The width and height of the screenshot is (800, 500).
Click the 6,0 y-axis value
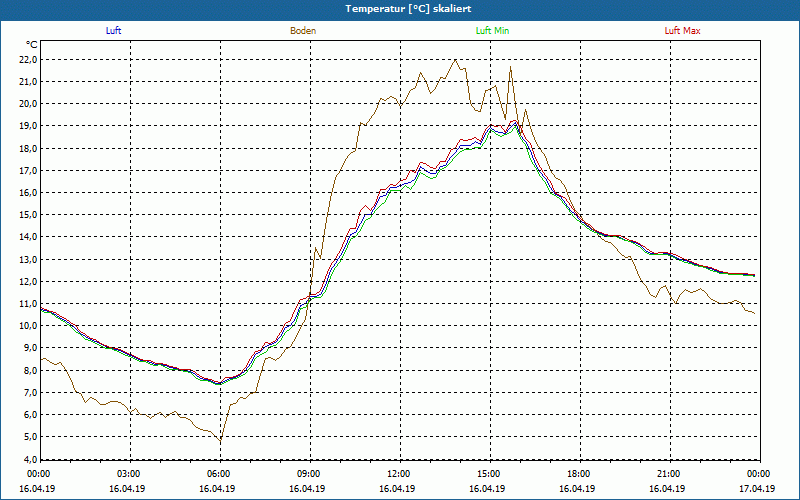30,415
